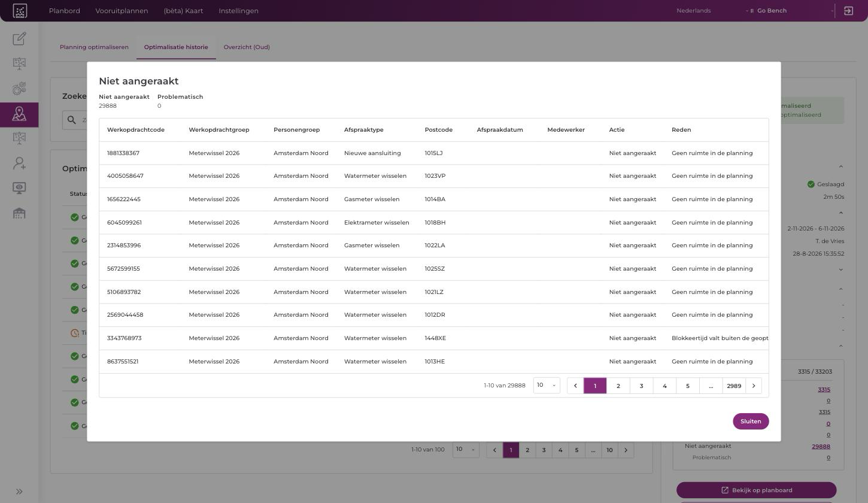Click the app logo icon
Screen dimensions: 868x503
click(20, 11)
